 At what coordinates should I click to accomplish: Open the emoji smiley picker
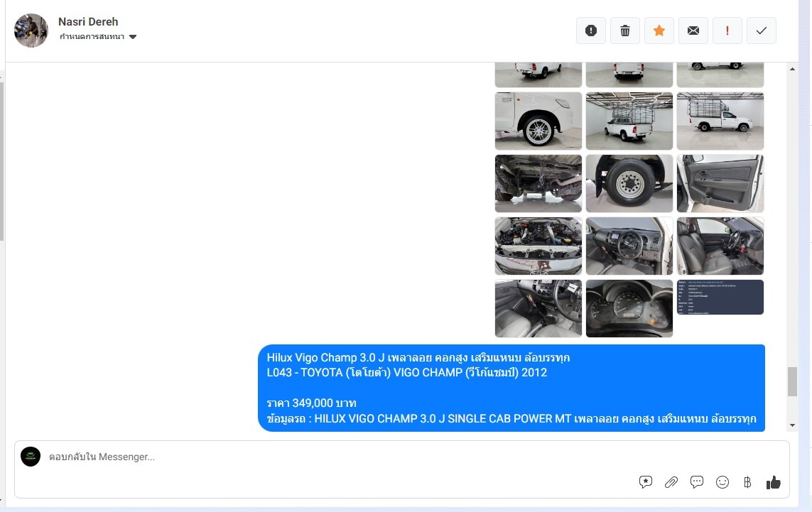pos(722,482)
